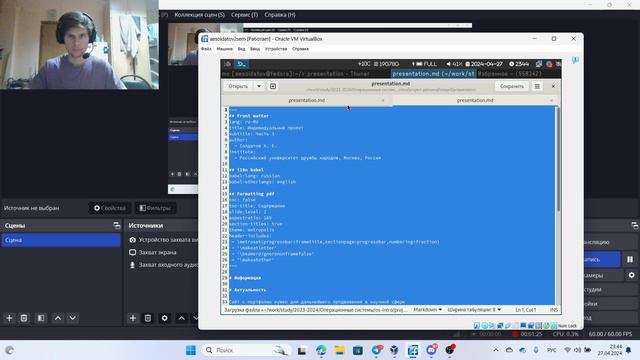640x360 pixels.
Task: Open OBS Справка menu
Action: [280, 15]
